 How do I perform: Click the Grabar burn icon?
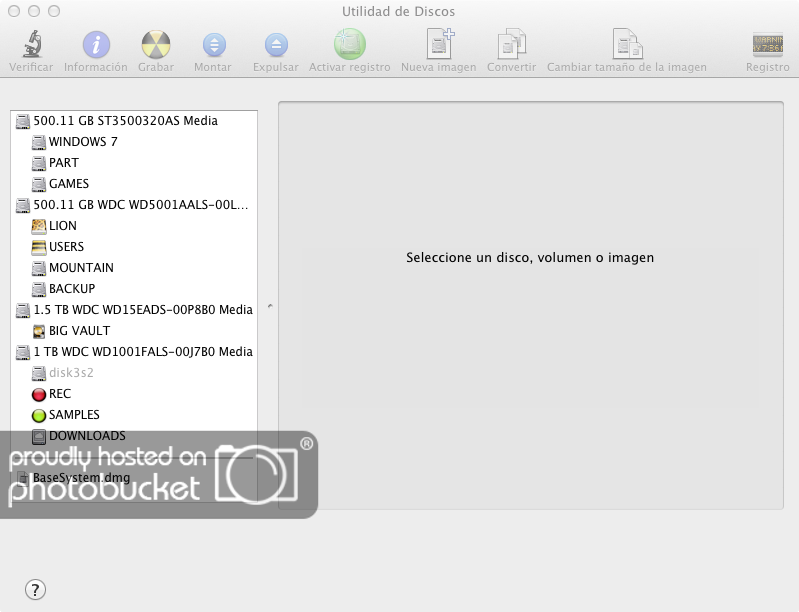pos(155,44)
